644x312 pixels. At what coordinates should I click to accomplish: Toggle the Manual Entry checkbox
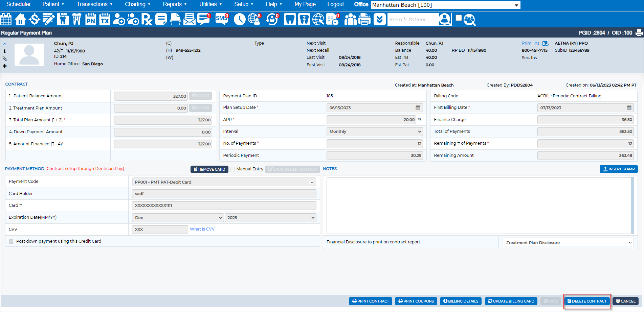pyautogui.click(x=232, y=169)
